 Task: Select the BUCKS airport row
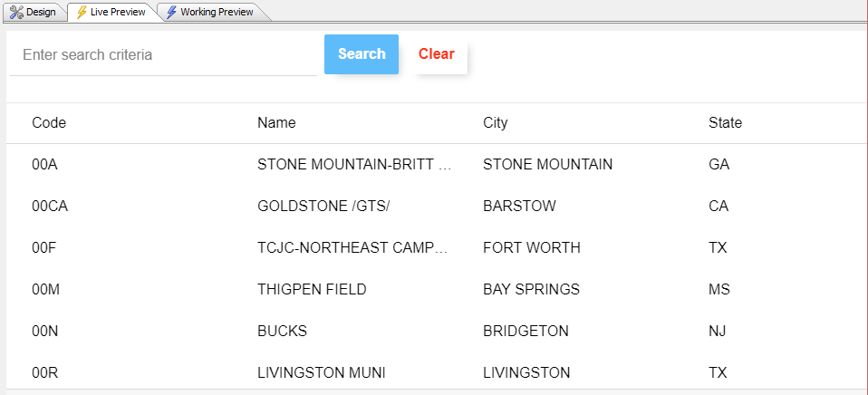(438, 331)
